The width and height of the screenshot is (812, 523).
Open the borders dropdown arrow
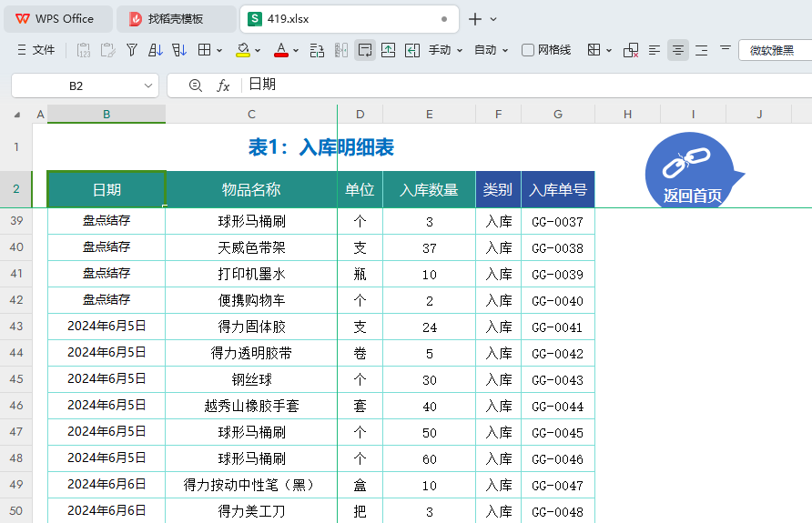[219, 51]
